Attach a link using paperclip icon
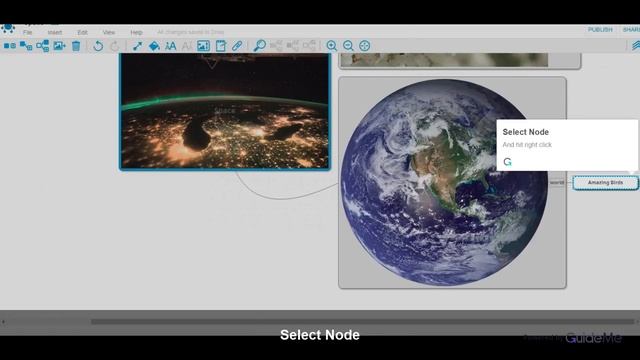This screenshot has width=640, height=360. pos(237,46)
